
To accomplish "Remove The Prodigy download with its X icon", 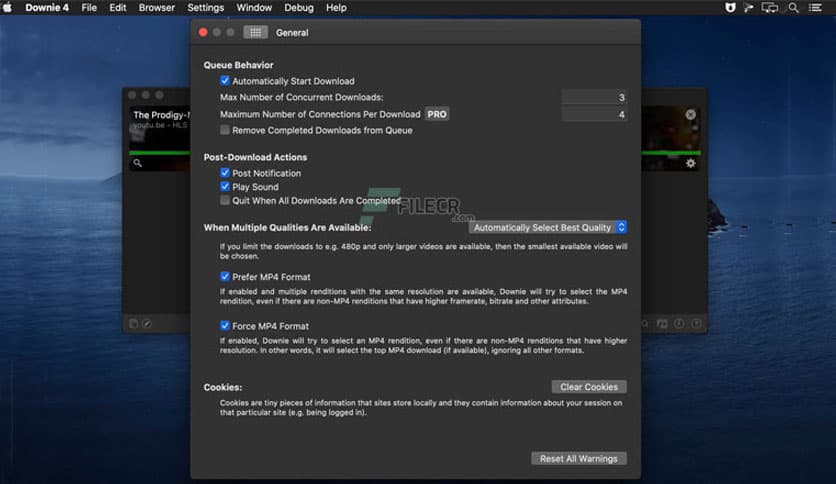I will (x=690, y=115).
